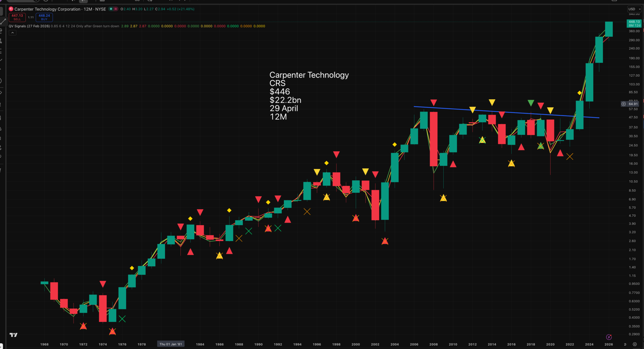Click the yellow diamond marker near 2023
The height and width of the screenshot is (349, 644).
[x=579, y=93]
